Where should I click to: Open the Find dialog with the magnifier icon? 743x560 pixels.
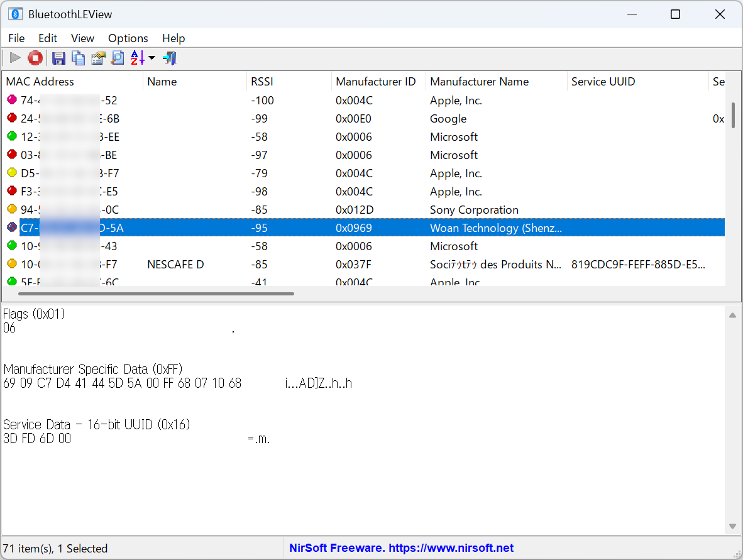(x=118, y=58)
